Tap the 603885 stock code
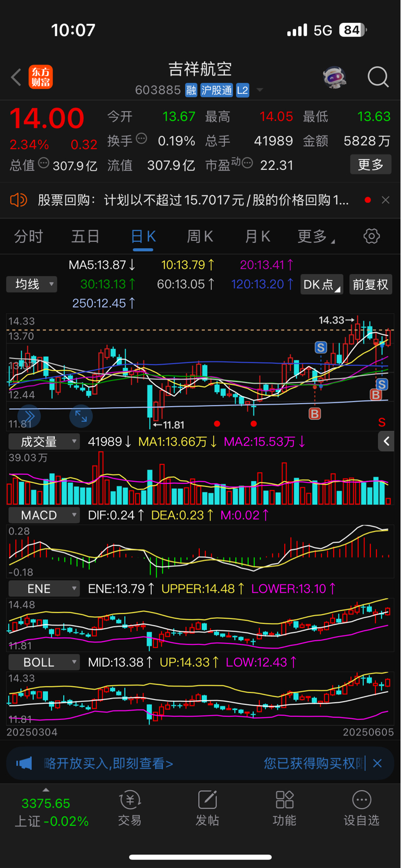Screen dimensions: 401x868 [157, 90]
